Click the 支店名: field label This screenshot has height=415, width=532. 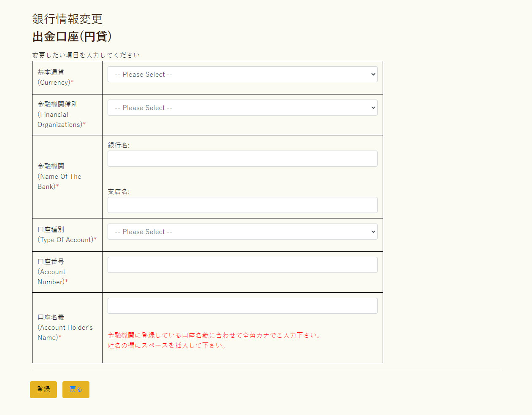click(119, 191)
